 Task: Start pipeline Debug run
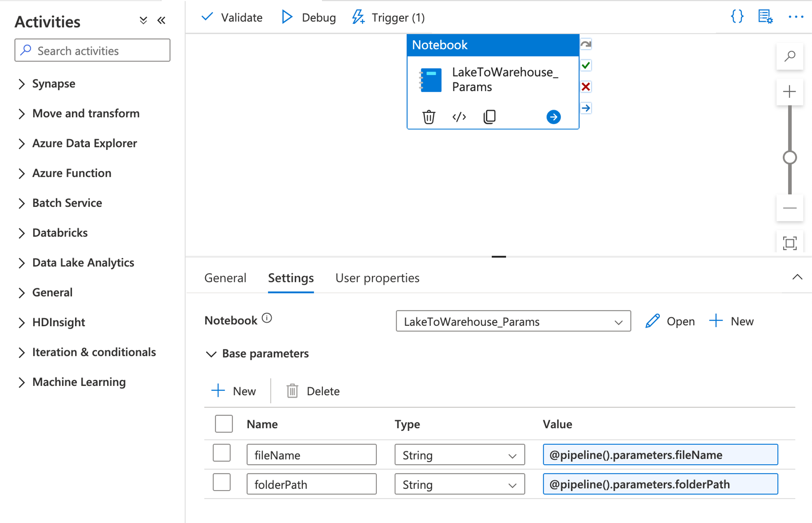tap(309, 17)
